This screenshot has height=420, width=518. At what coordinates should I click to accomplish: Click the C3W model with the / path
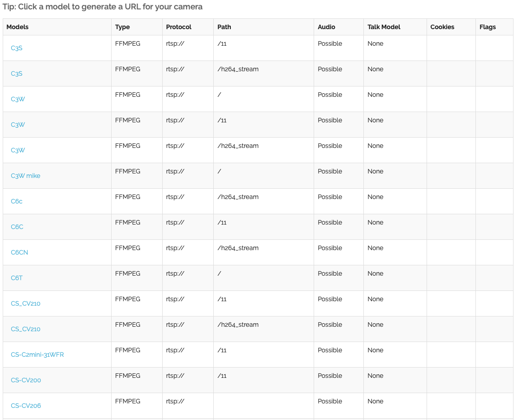(x=18, y=99)
